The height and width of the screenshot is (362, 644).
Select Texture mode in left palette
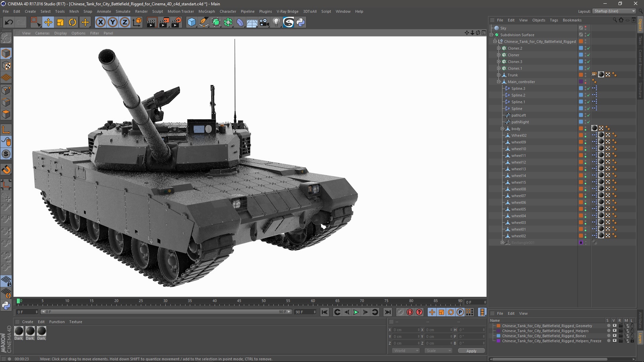point(6,66)
